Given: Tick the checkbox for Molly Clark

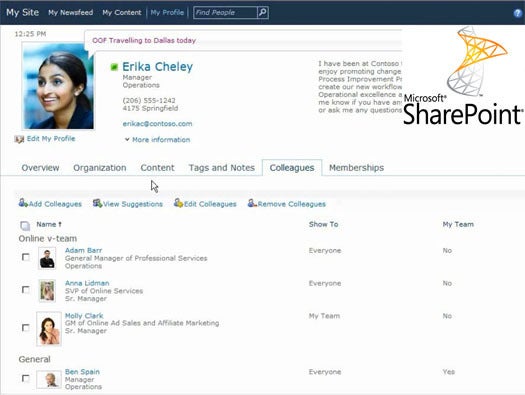Looking at the screenshot, I should 25,328.
